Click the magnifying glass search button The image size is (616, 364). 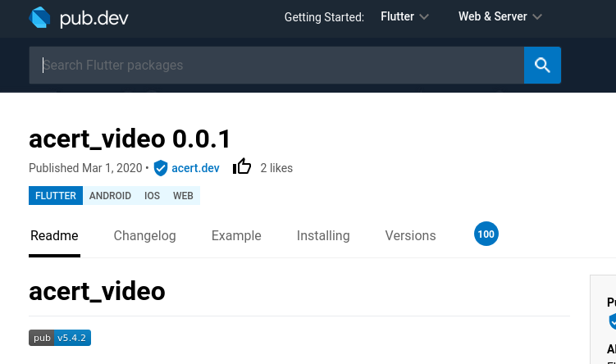click(x=542, y=66)
